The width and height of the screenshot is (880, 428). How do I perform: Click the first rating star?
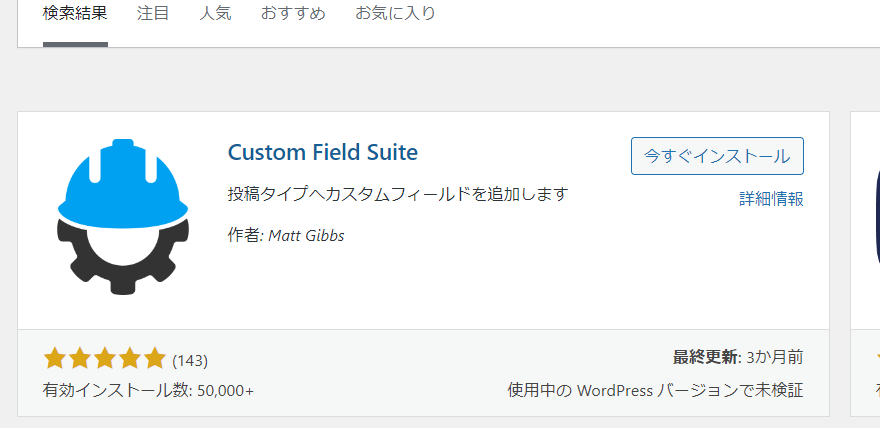click(54, 358)
